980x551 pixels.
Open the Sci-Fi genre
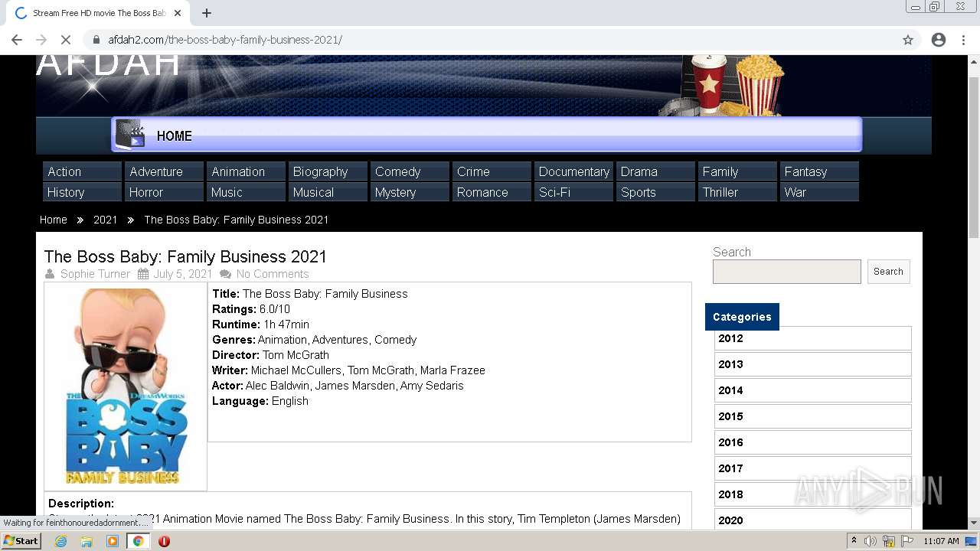[x=573, y=192]
